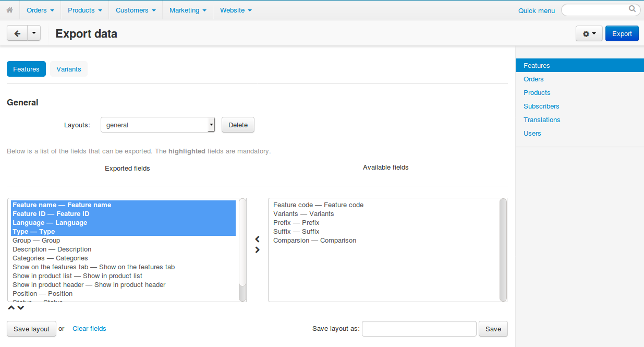Save the new layout name
The image size is (644, 347).
coord(493,329)
